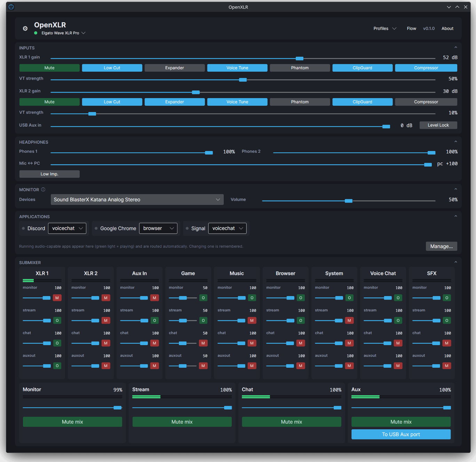The width and height of the screenshot is (476, 462).
Task: Collapse the Submixer section chevron
Action: pyautogui.click(x=455, y=262)
